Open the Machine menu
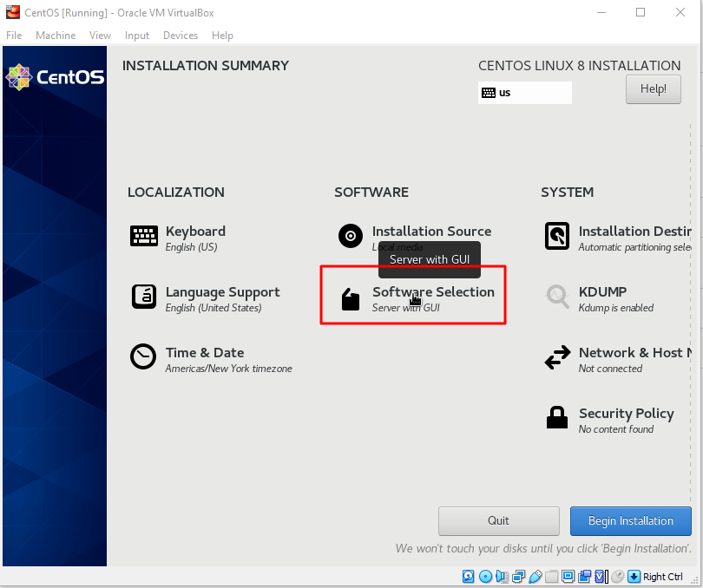This screenshot has width=703, height=588. (56, 36)
